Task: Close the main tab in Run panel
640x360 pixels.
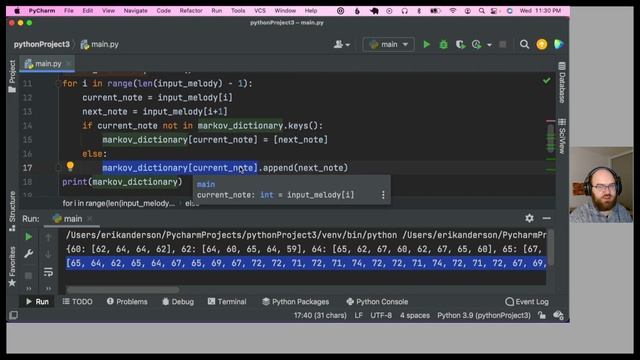Action: pyautogui.click(x=90, y=219)
